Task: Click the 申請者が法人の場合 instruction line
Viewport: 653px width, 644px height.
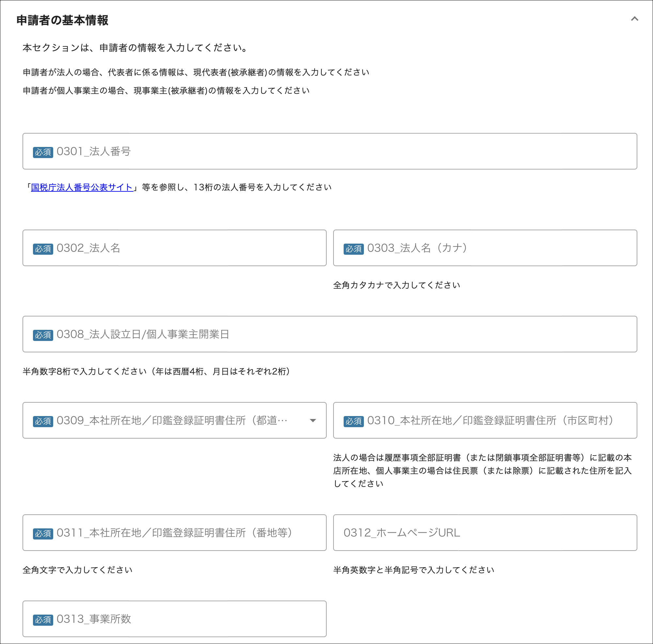Action: (196, 72)
